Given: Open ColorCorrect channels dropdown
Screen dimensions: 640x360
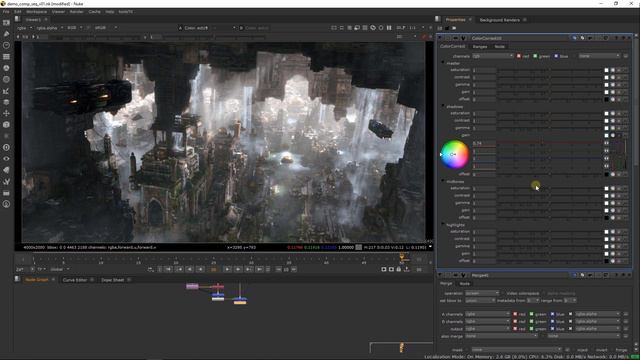Looking at the screenshot, I should click(492, 56).
